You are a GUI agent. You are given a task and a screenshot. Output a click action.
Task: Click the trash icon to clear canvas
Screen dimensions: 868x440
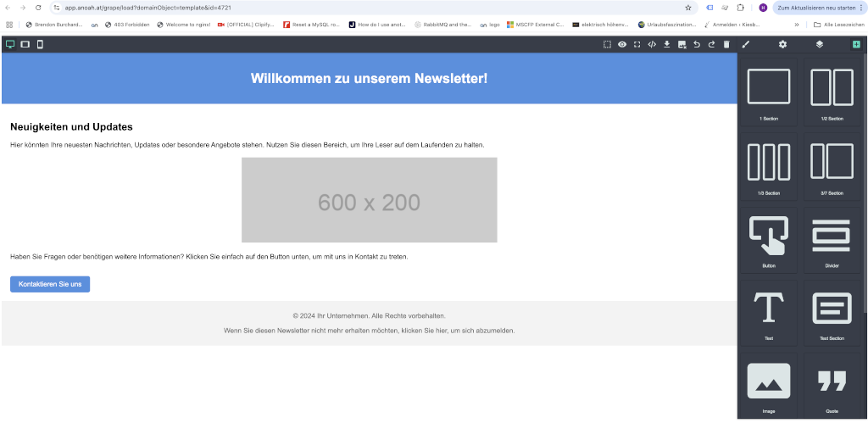pyautogui.click(x=726, y=44)
